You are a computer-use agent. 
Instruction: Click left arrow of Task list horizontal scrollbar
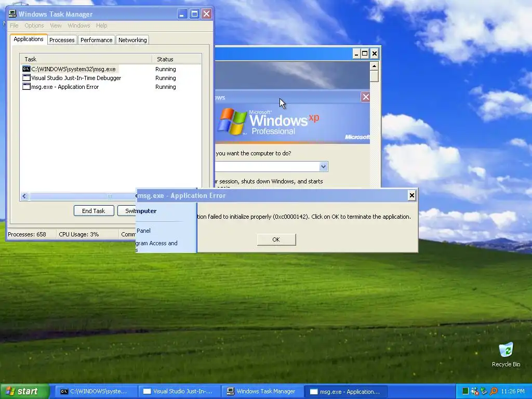pos(24,196)
